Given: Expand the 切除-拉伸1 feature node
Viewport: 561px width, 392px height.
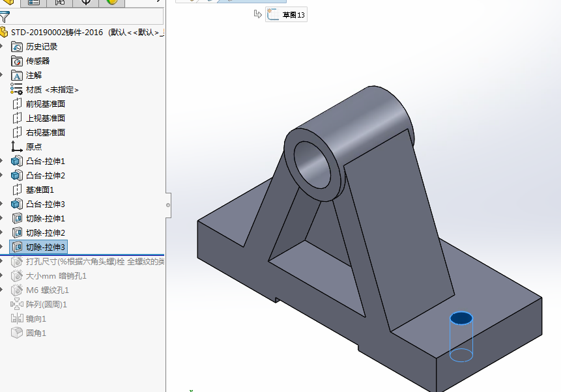Looking at the screenshot, I should 1,218.
